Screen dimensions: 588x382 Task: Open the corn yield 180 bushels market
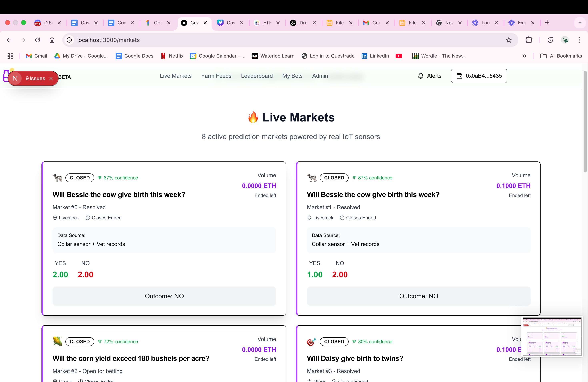tap(131, 358)
